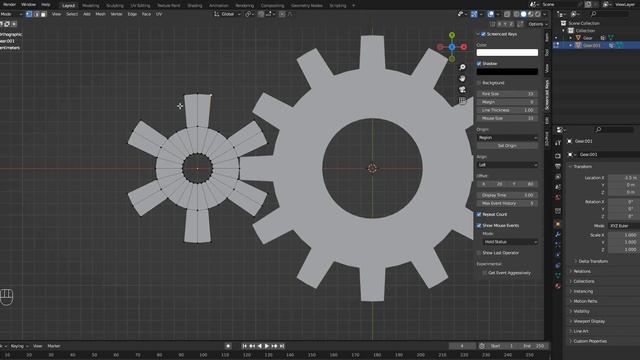Click the Location X value field
The width and height of the screenshot is (640, 360).
coord(624,178)
